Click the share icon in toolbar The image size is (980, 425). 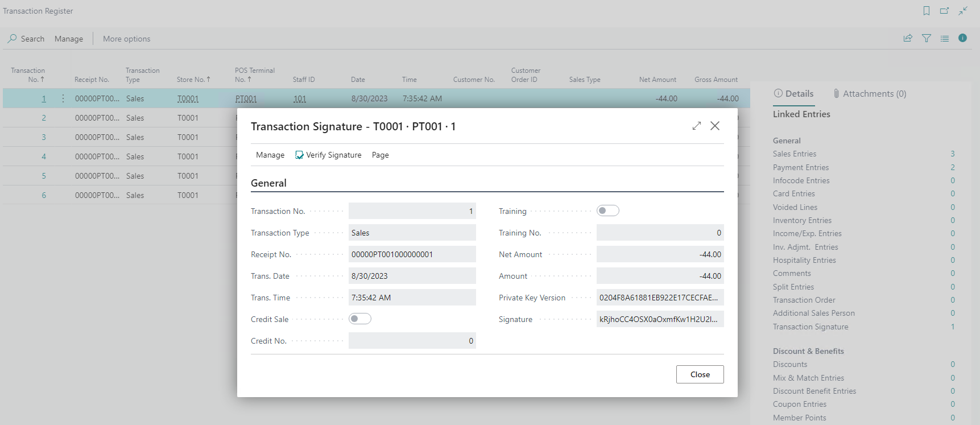tap(908, 38)
